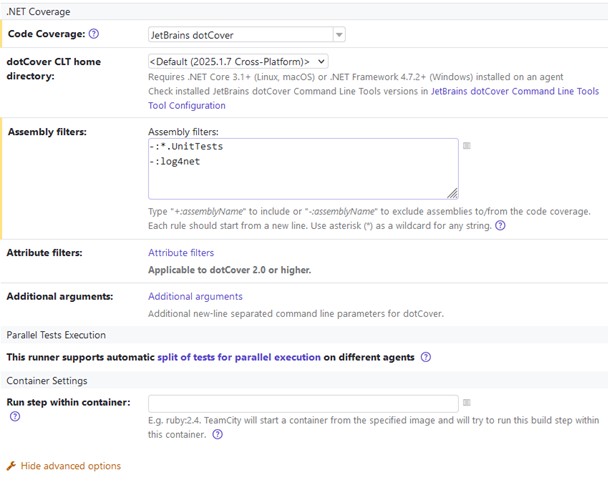The width and height of the screenshot is (608, 495).
Task: Click the '-:log4net' filter line
Action: point(175,161)
